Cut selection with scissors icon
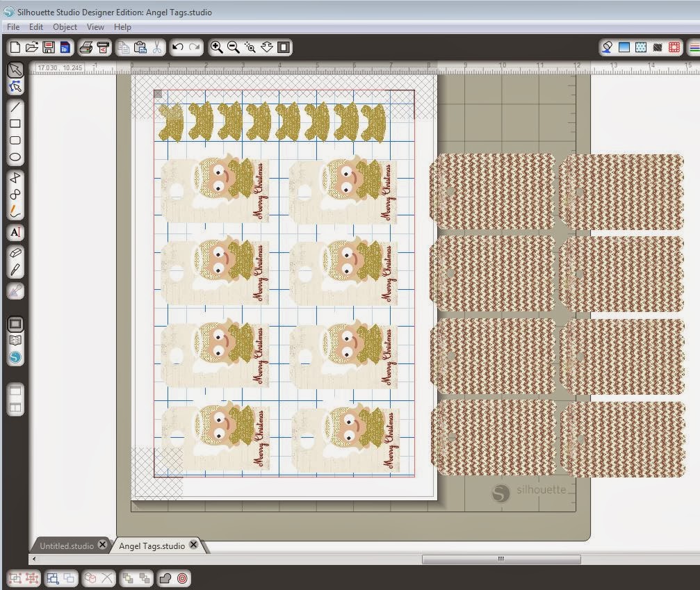The image size is (700, 590). 156,47
